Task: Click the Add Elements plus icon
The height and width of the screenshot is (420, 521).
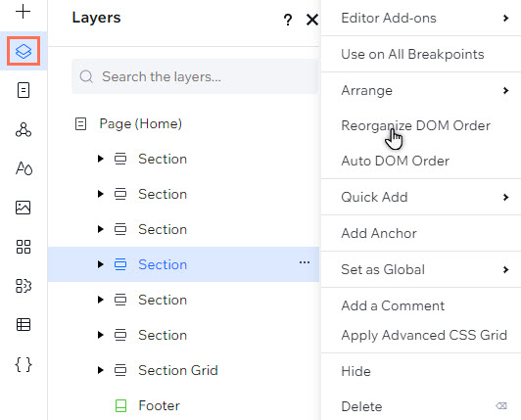Action: [24, 12]
